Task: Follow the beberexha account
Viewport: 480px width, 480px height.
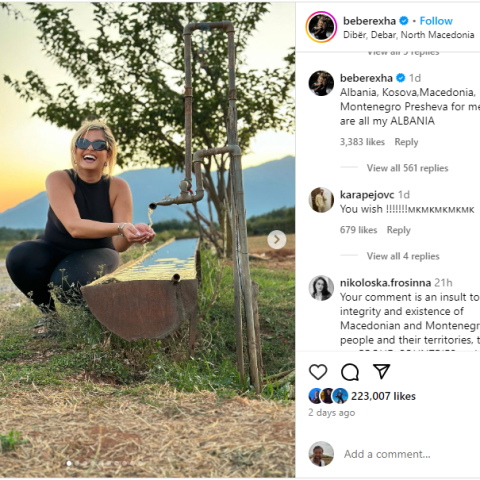Action: pos(436,21)
